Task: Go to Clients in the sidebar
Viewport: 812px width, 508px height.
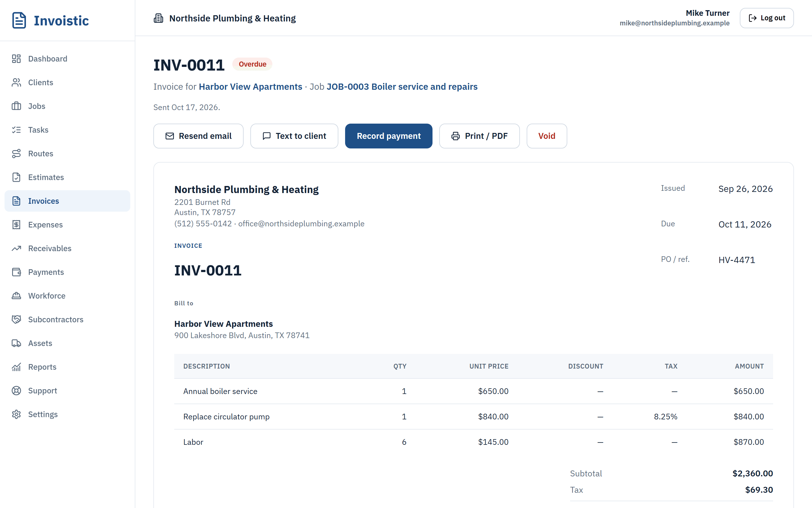Action: pyautogui.click(x=67, y=82)
